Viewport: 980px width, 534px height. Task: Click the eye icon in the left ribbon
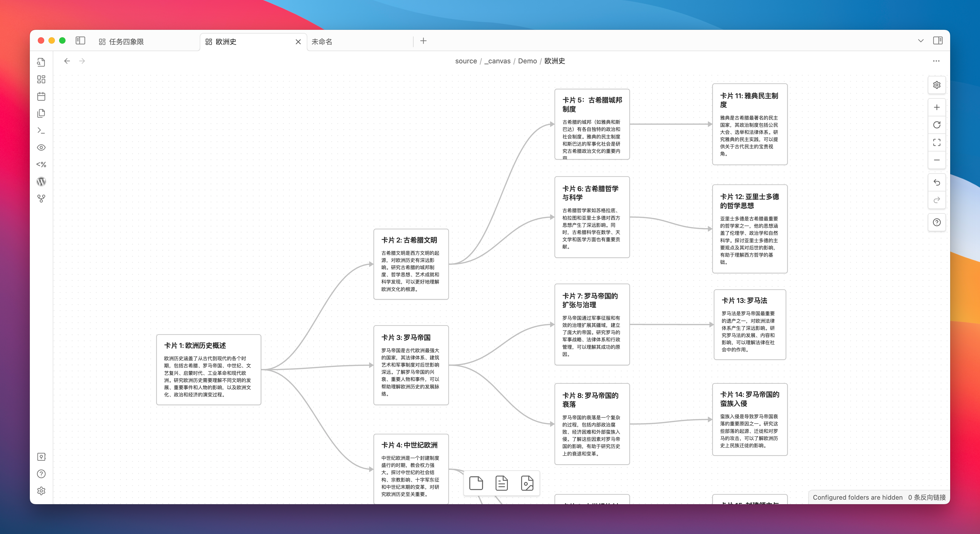(x=41, y=147)
